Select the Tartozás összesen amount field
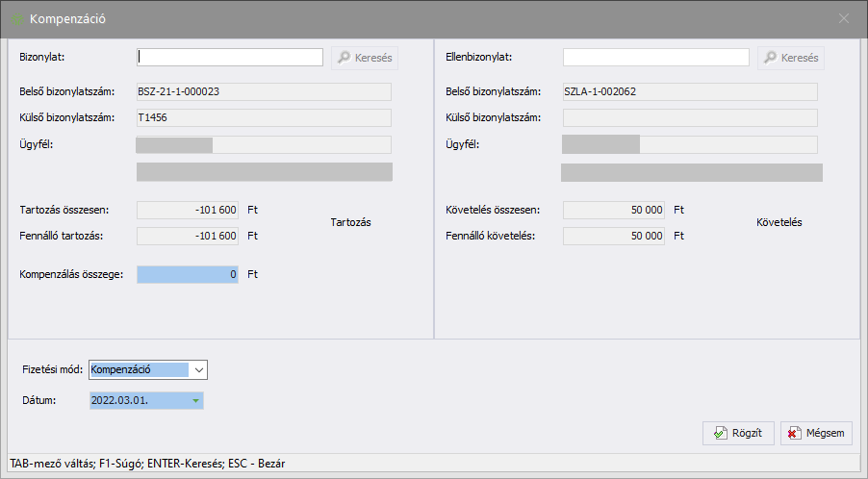 pyautogui.click(x=187, y=210)
